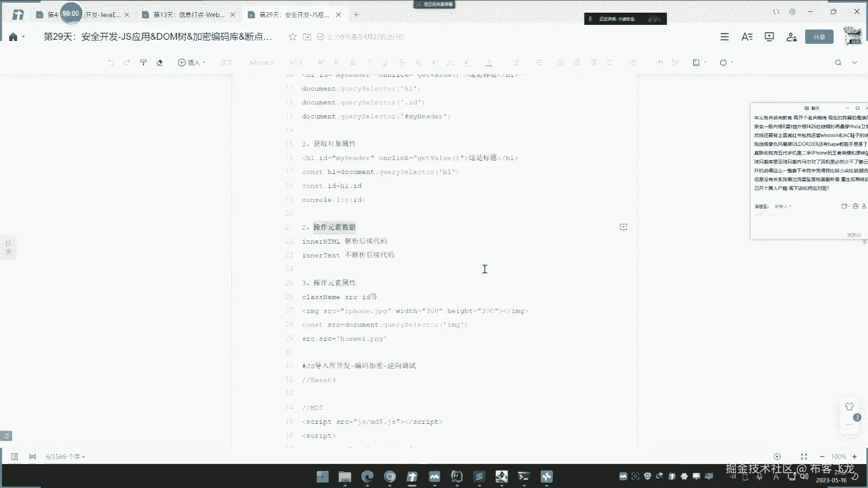The image size is (868, 488).
Task: Add comment on line 21
Action: (623, 227)
